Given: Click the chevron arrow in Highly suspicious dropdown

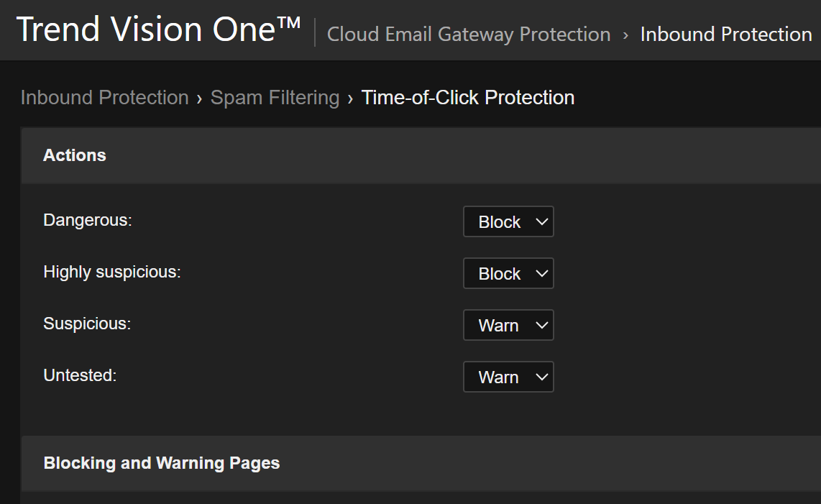Looking at the screenshot, I should 542,274.
